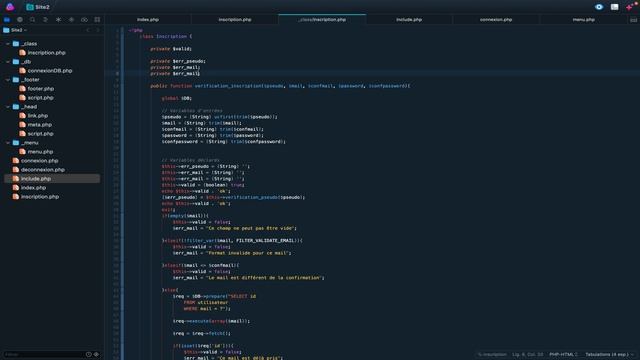Click the _db folder name
Viewport: 640px width, 360px height.
pos(26,62)
